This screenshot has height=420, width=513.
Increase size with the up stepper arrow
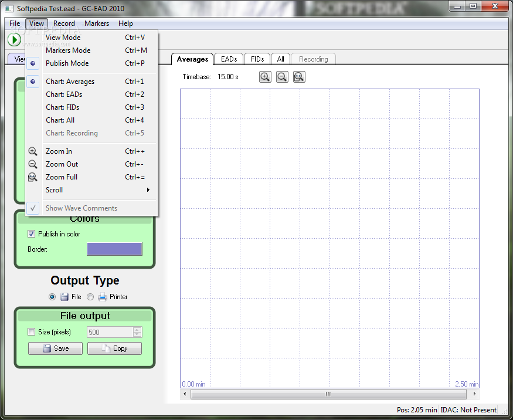[137, 329]
